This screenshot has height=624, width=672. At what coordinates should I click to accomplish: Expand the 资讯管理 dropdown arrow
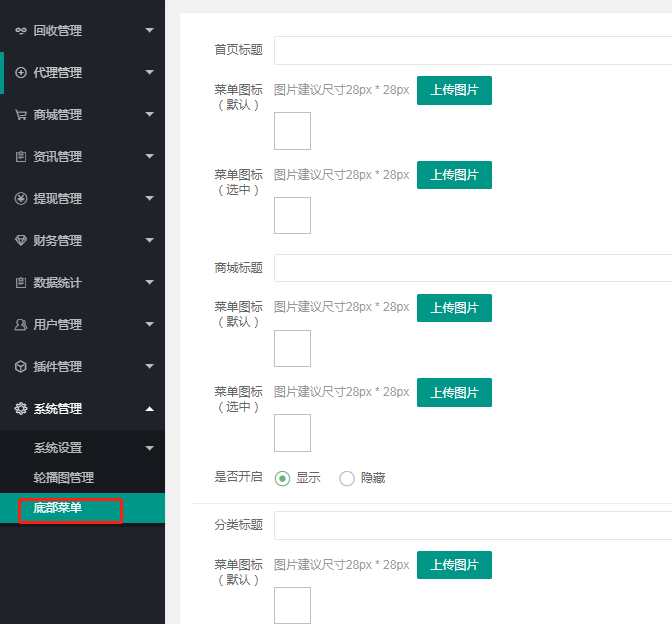tap(150, 156)
